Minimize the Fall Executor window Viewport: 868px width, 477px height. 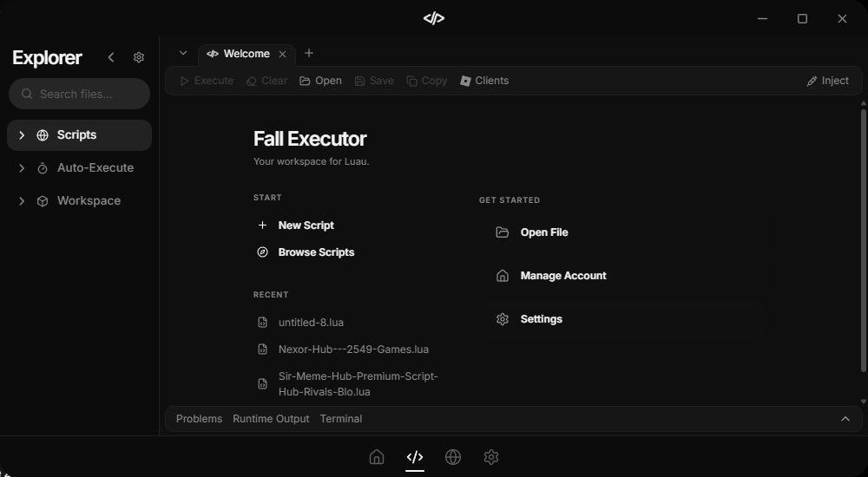[762, 18]
